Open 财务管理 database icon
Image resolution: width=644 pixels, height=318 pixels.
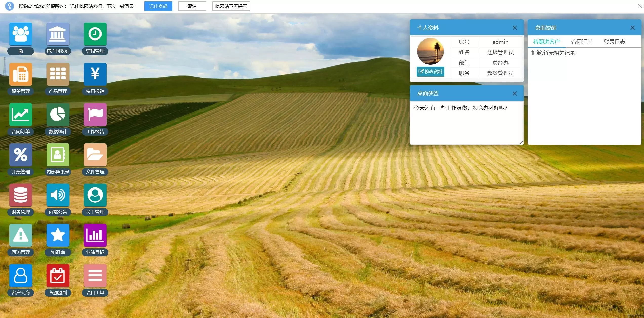(x=21, y=195)
